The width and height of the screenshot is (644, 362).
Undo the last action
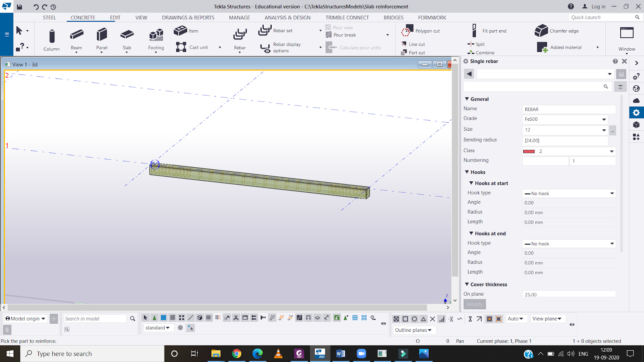coord(35,6)
